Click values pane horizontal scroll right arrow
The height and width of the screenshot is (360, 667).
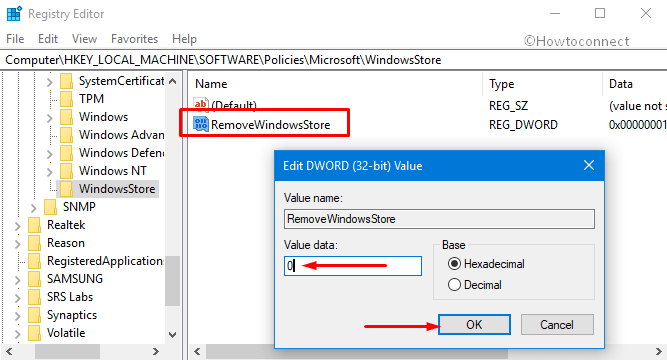tap(658, 351)
